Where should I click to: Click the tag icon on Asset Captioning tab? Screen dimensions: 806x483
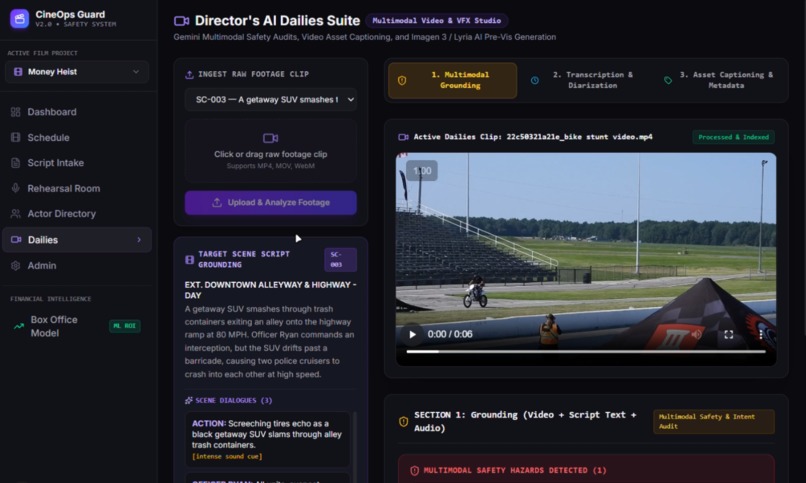(668, 80)
